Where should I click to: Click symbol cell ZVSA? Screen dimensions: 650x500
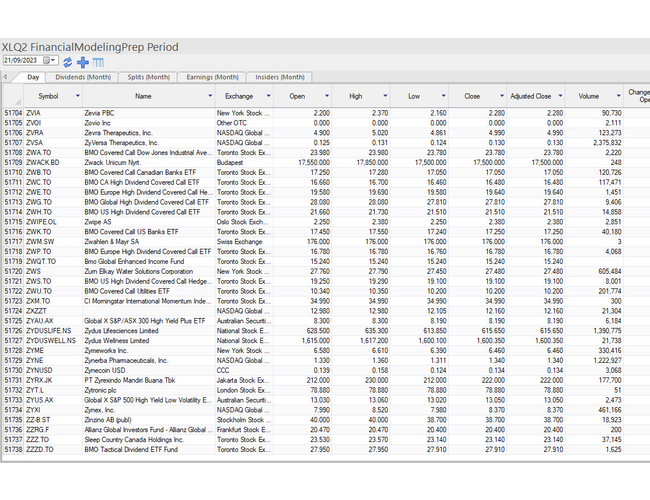tap(53, 143)
